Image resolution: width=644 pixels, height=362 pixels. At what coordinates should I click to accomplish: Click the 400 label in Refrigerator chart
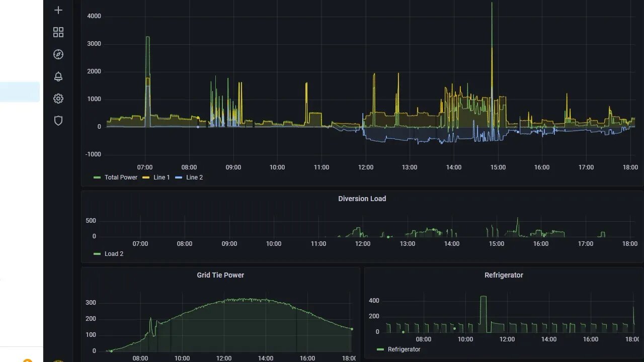tap(374, 301)
